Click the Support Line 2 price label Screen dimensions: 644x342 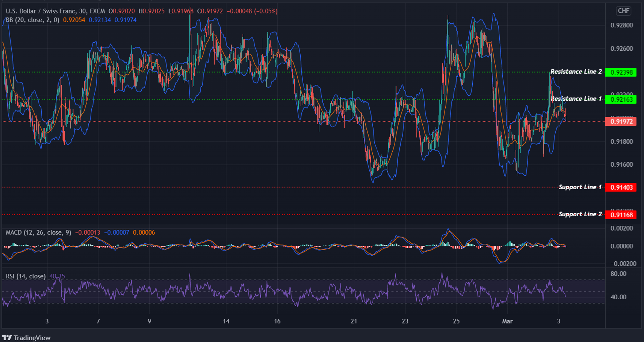[x=622, y=214]
